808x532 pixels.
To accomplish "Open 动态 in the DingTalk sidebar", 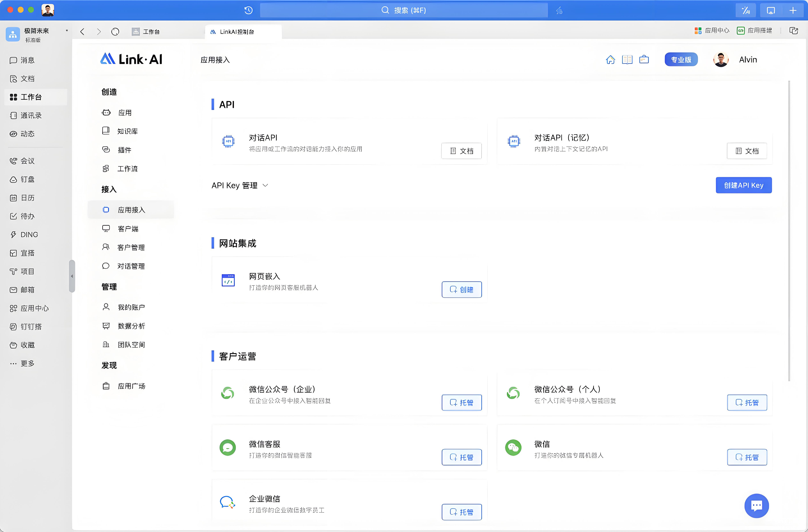I will (x=22, y=134).
